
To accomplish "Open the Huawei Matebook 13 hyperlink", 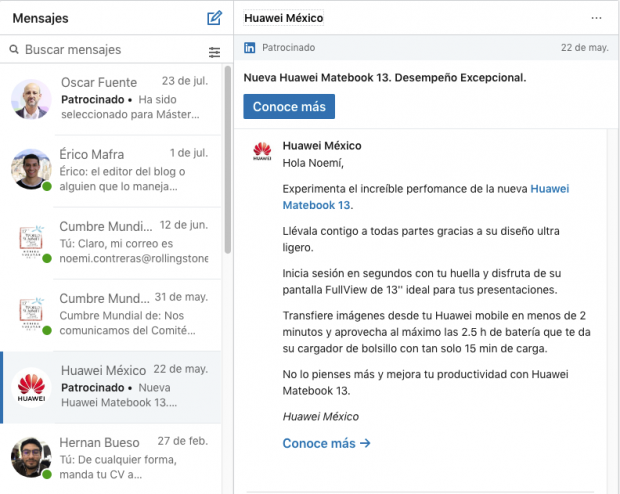I will [x=426, y=197].
